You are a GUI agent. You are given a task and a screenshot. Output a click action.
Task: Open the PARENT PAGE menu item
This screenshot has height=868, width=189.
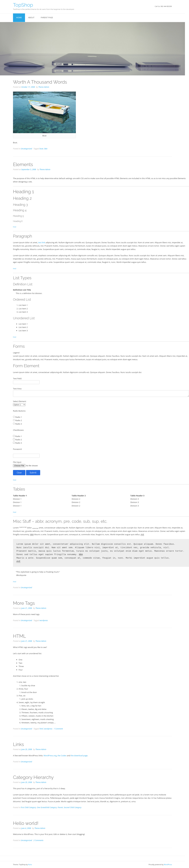[x=47, y=17]
